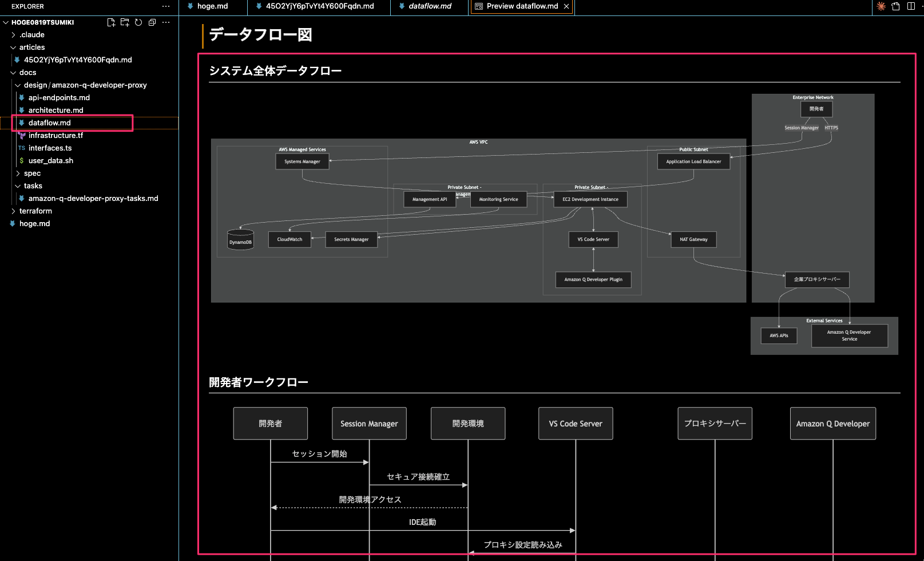Switch to the dataflow.md source tab
The image size is (924, 561).
pyautogui.click(x=430, y=6)
